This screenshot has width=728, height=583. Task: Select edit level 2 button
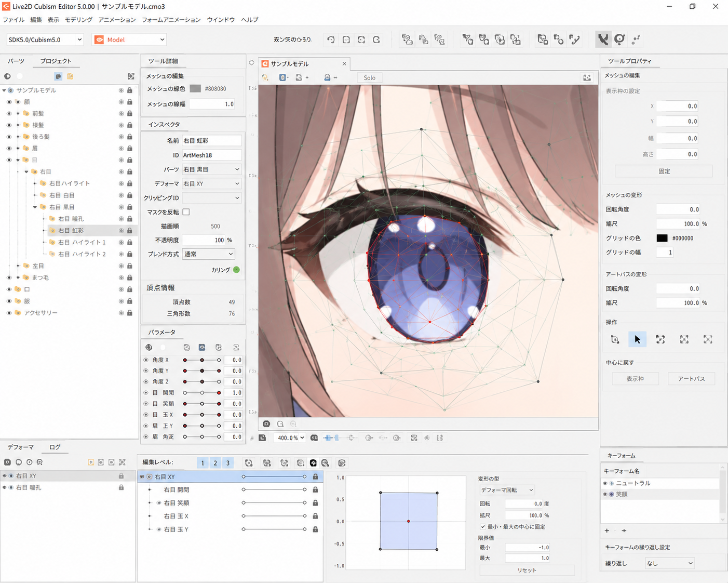(x=215, y=463)
